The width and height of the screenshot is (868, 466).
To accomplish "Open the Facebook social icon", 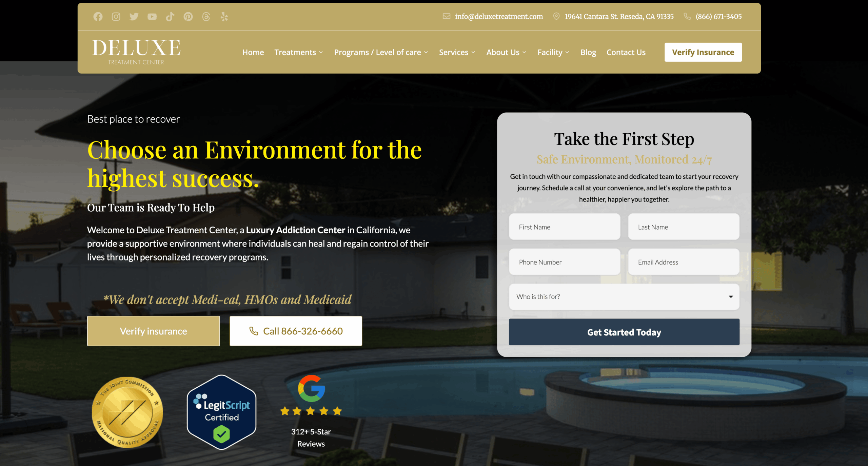I will pyautogui.click(x=98, y=17).
